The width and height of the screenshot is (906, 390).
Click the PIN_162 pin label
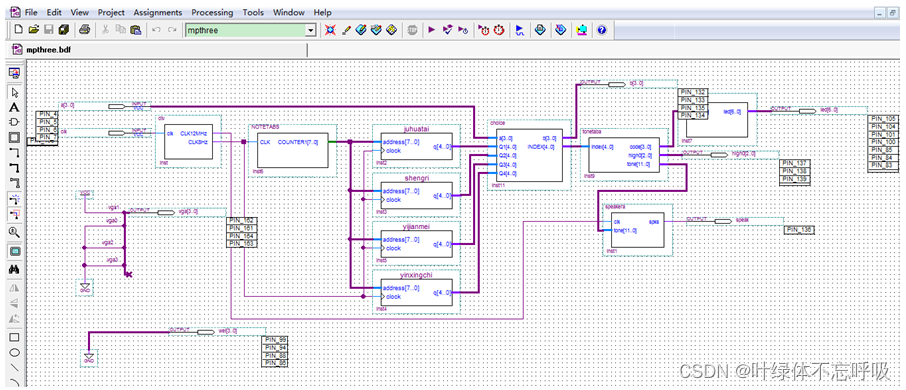tap(241, 222)
